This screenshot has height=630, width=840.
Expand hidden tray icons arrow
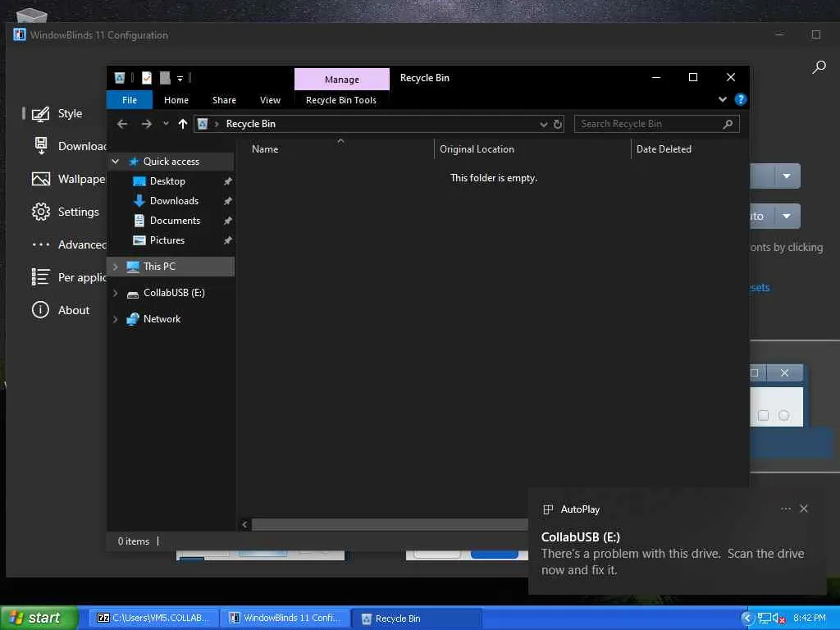pos(748,619)
